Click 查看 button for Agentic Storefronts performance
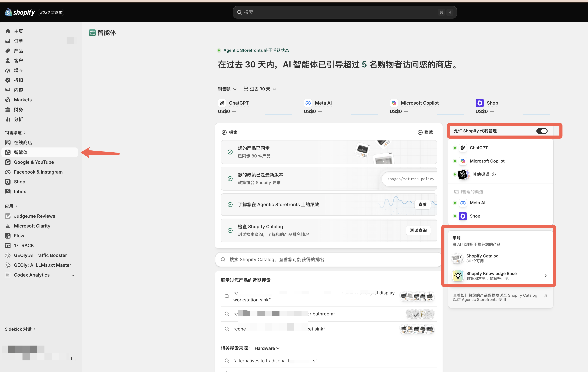Image resolution: width=588 pixels, height=372 pixels. click(x=422, y=204)
